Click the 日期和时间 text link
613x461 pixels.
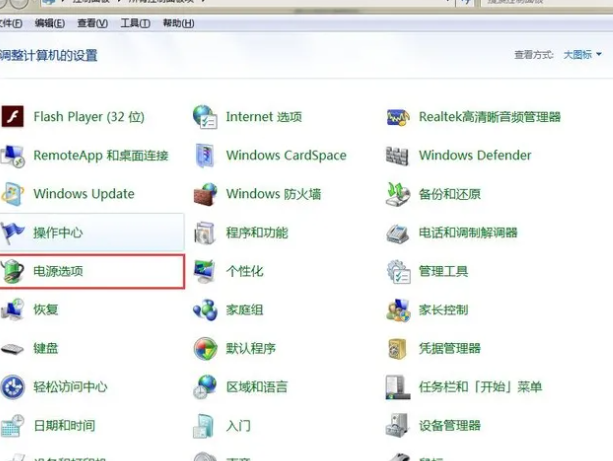[x=65, y=425]
